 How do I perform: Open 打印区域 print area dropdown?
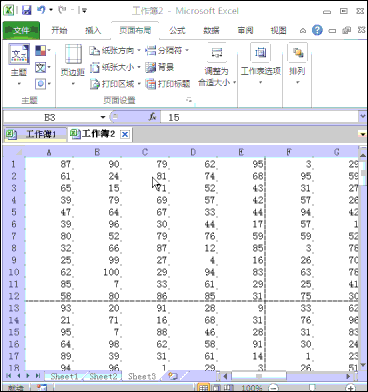[x=115, y=84]
